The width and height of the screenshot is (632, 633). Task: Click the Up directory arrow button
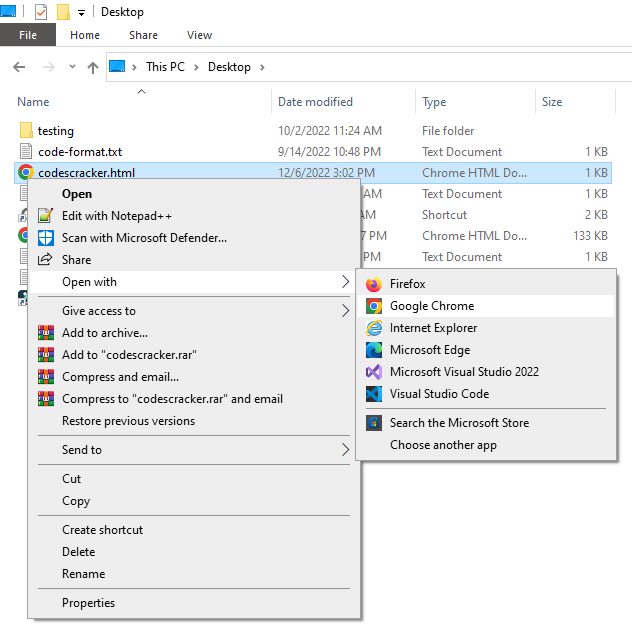[93, 67]
